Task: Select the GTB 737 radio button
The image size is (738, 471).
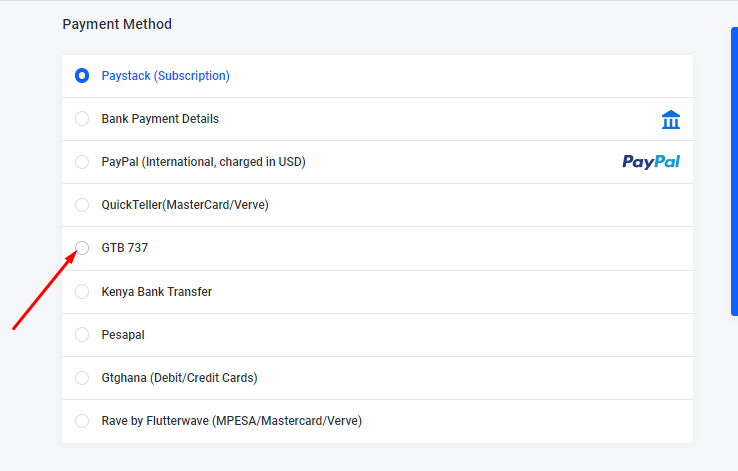Action: (82, 247)
